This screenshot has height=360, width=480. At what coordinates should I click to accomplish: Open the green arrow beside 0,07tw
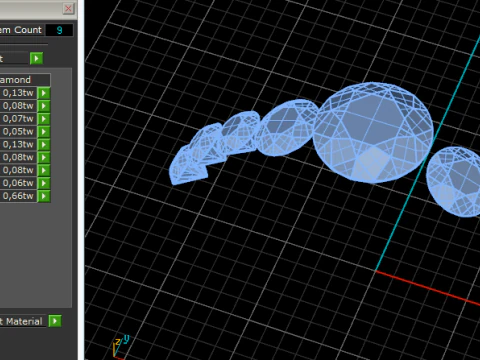44,119
